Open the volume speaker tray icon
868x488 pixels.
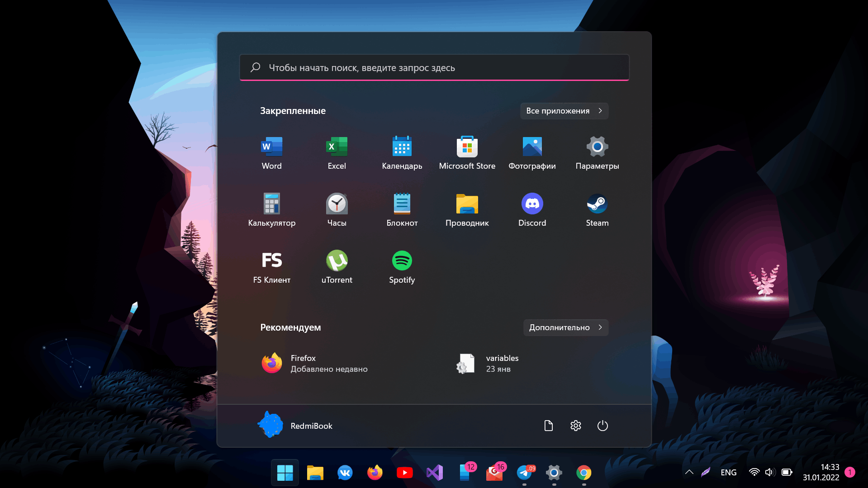click(770, 472)
